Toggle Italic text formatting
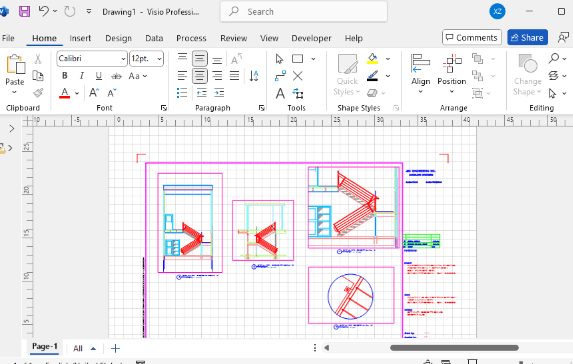The height and width of the screenshot is (364, 573). click(x=81, y=76)
